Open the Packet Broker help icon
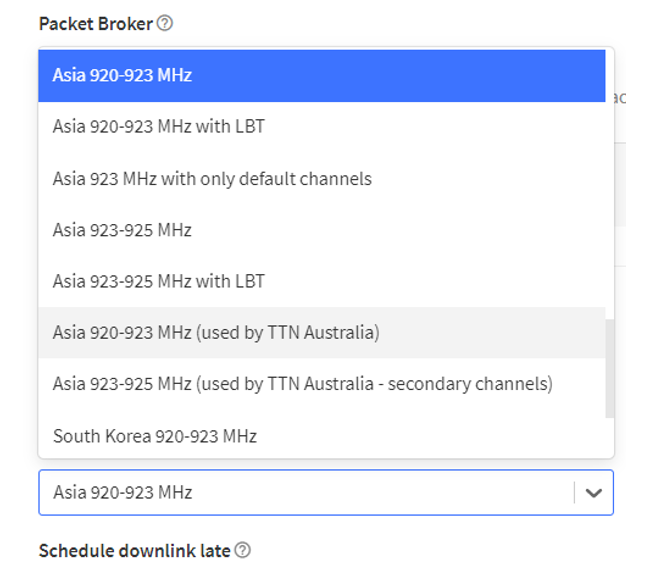 pyautogui.click(x=165, y=23)
